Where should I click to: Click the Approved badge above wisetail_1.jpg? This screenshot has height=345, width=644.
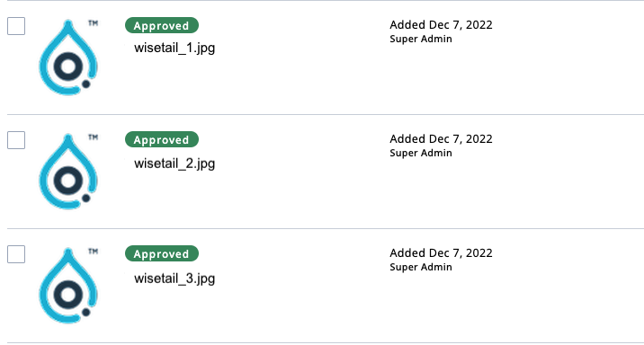162,25
